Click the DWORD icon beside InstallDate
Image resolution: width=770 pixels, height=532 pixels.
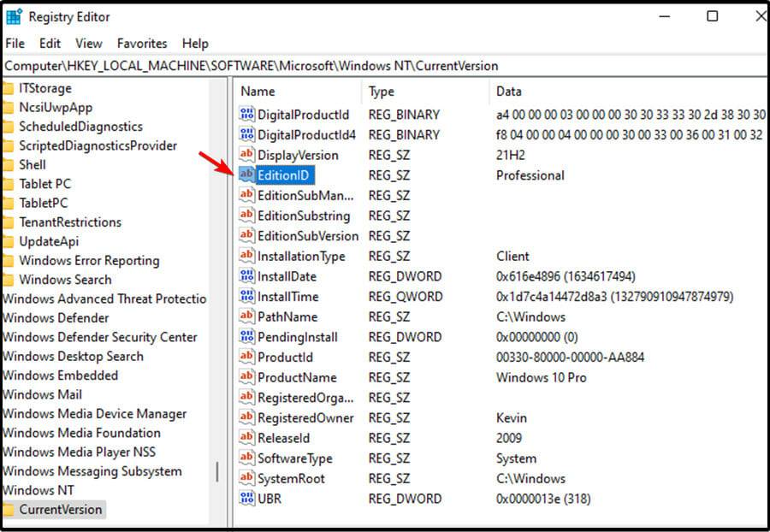point(247,276)
